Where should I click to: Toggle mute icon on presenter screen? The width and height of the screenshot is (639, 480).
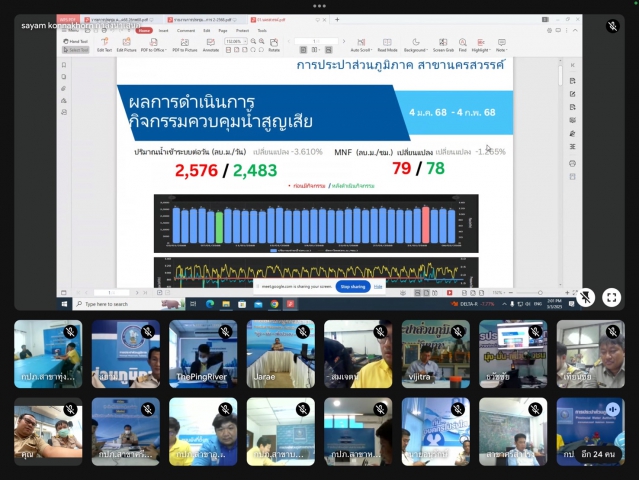[586, 297]
